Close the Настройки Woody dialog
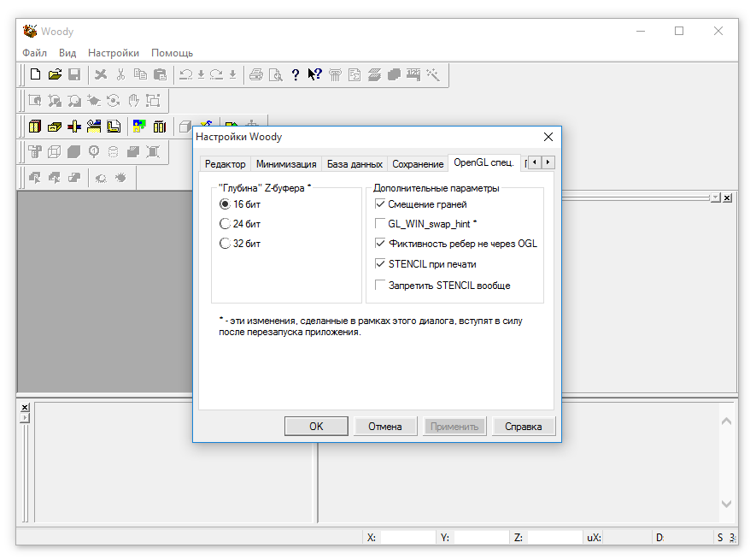The image size is (756, 560). point(548,137)
